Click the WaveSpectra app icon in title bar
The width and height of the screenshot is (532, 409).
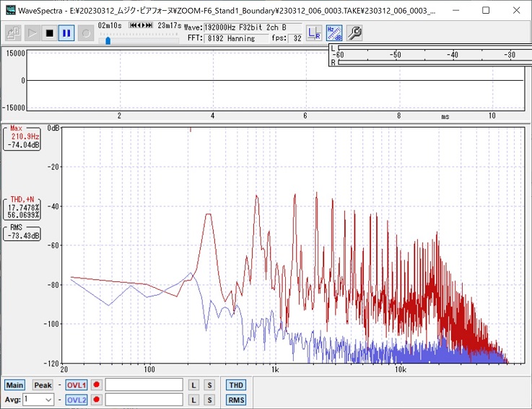point(11,10)
